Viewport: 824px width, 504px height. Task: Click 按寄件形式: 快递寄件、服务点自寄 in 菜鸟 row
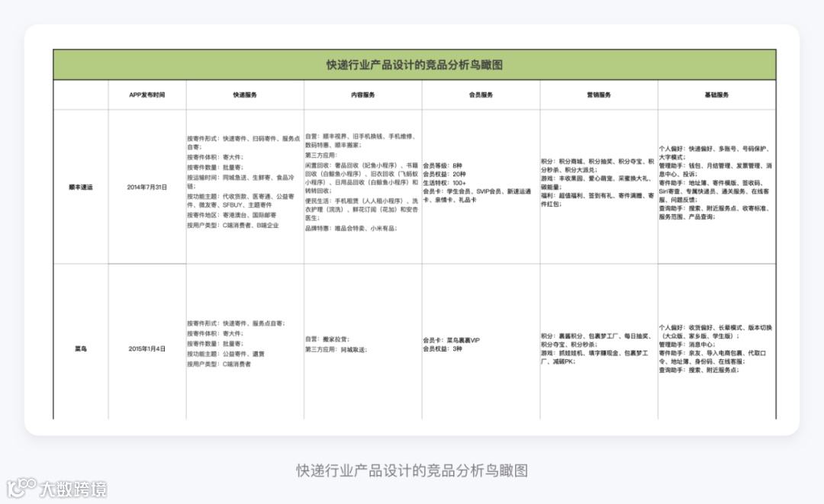click(236, 323)
